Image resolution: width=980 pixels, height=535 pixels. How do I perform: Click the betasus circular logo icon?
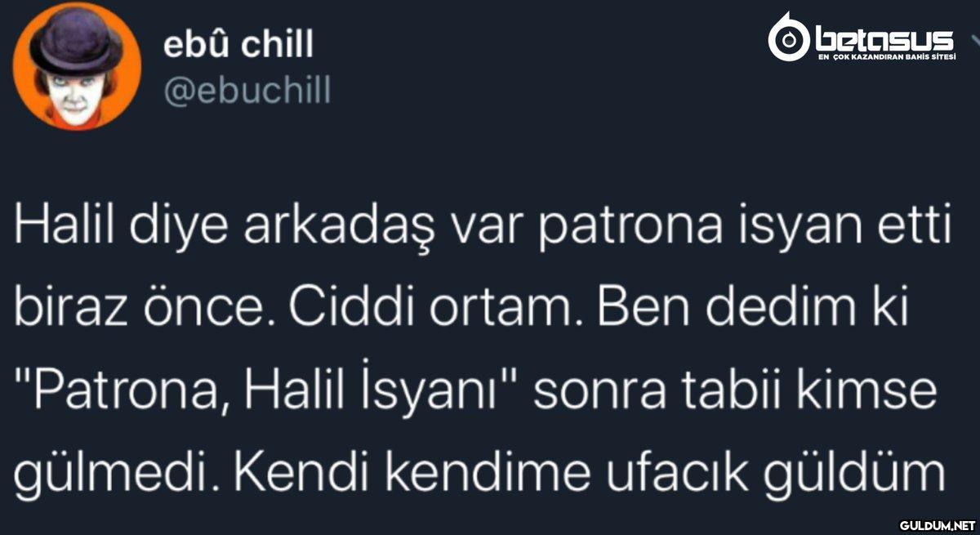tap(788, 38)
